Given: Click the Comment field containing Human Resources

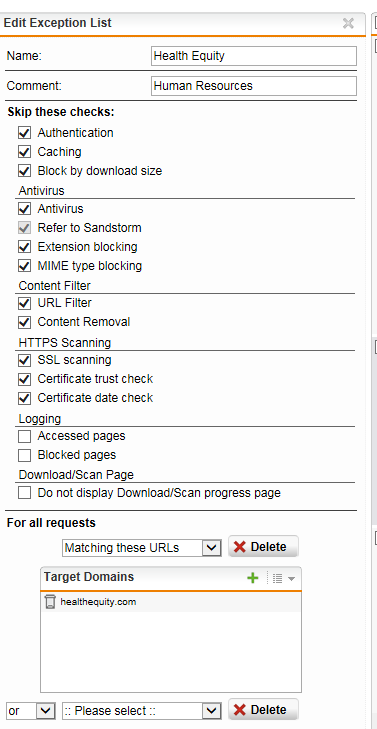Looking at the screenshot, I should (x=254, y=86).
